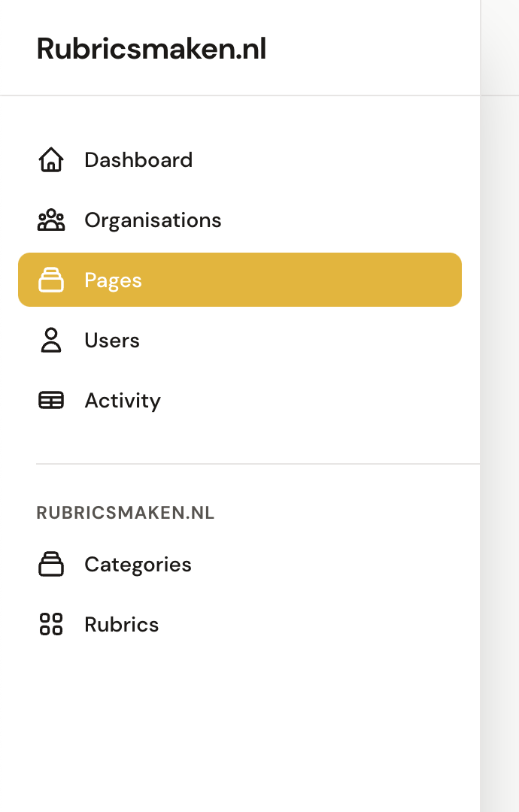Click the RUBRICSMAKEN.NL section heading
This screenshot has height=812, width=519.
125,513
